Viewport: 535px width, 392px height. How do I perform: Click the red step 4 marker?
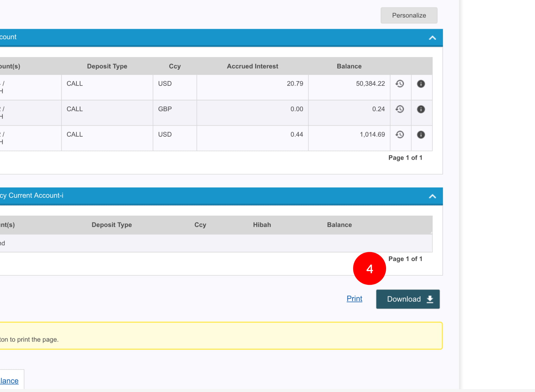369,268
